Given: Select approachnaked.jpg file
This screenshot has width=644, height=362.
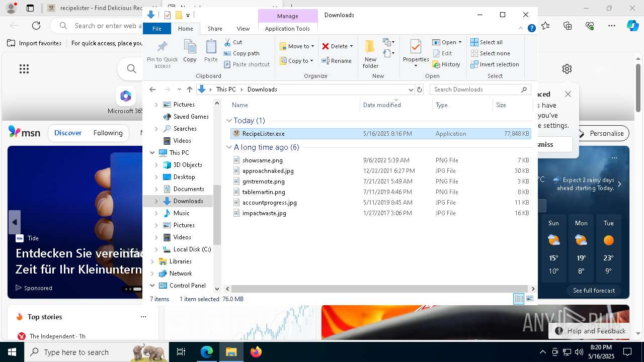Looking at the screenshot, I should (380, 171).
